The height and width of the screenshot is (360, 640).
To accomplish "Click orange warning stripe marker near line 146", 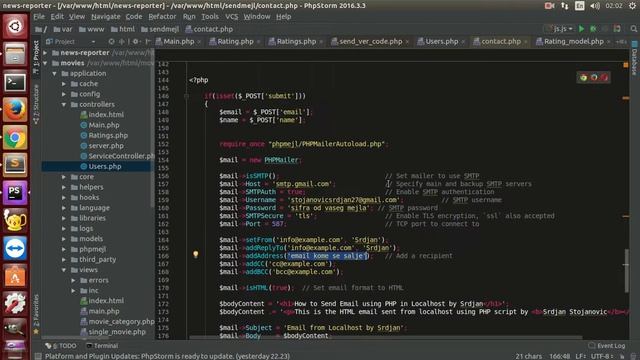I will coord(626,98).
